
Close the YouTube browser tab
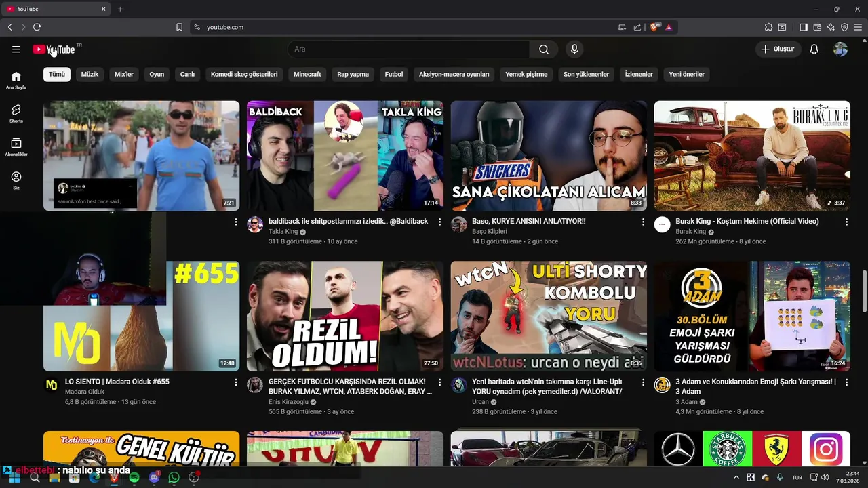click(x=104, y=9)
